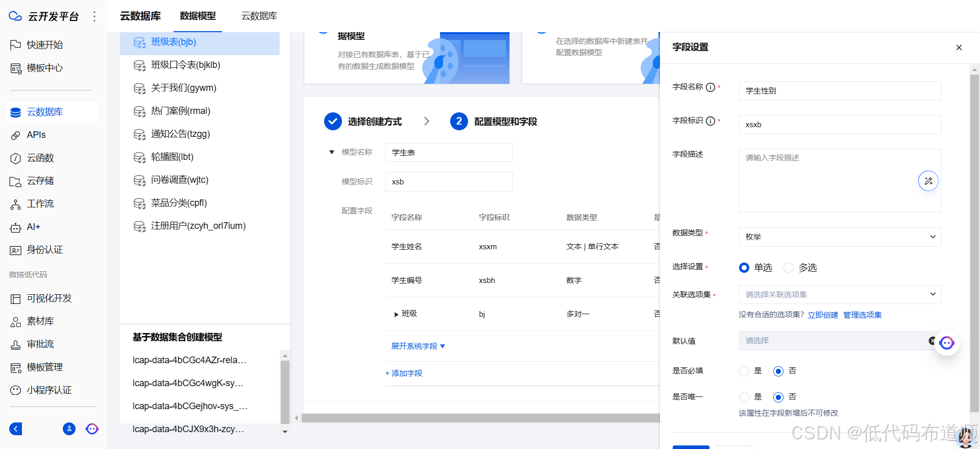The height and width of the screenshot is (449, 980).
Task: Open the 数据类型 枚举 dropdown
Action: 840,237
